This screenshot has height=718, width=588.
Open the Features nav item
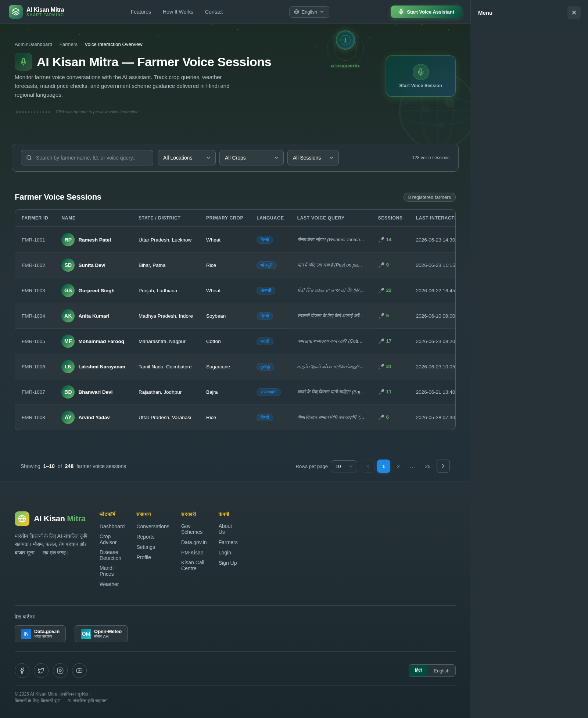[141, 12]
